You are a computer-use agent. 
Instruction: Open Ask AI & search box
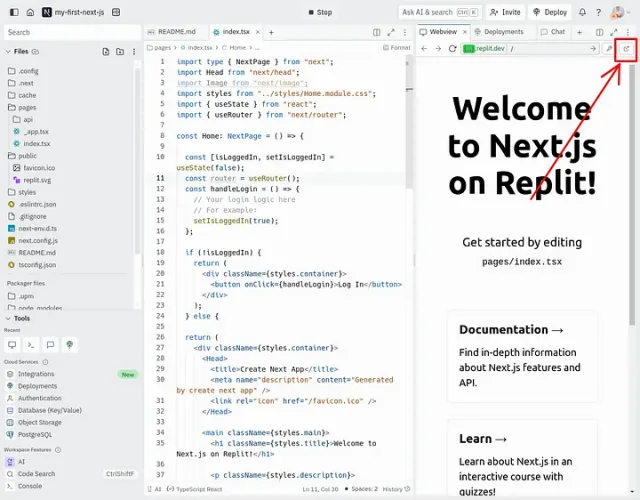[x=440, y=12]
